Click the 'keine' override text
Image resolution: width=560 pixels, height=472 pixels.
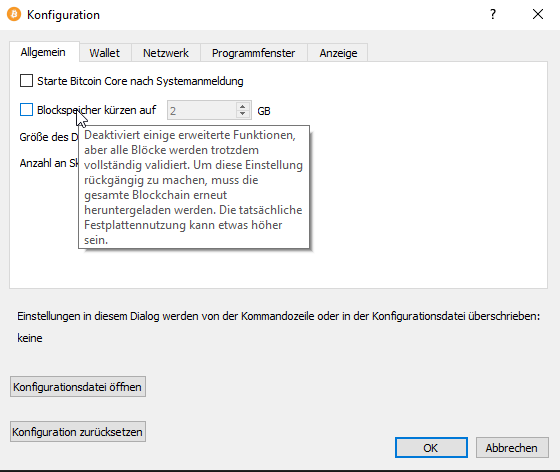coord(30,338)
